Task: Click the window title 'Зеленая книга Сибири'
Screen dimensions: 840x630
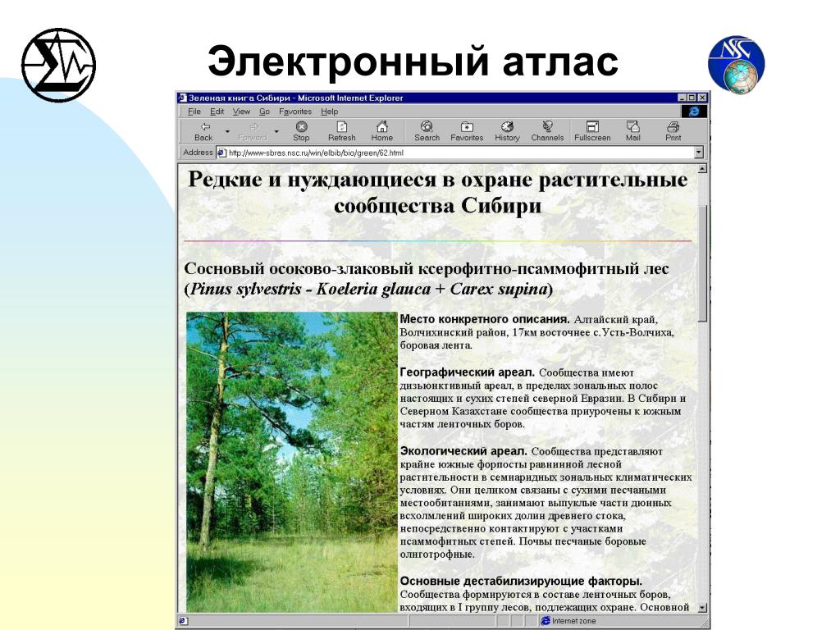Action: coord(239,98)
